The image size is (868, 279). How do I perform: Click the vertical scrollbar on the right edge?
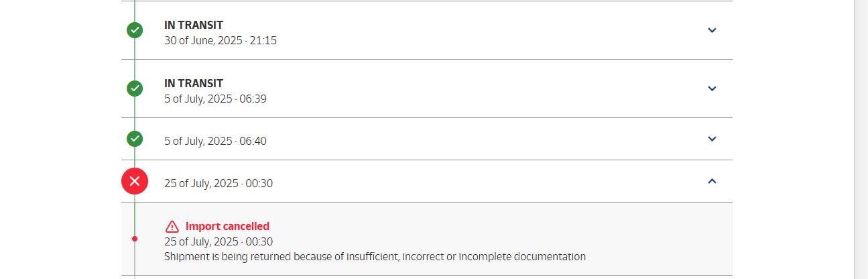point(861,139)
